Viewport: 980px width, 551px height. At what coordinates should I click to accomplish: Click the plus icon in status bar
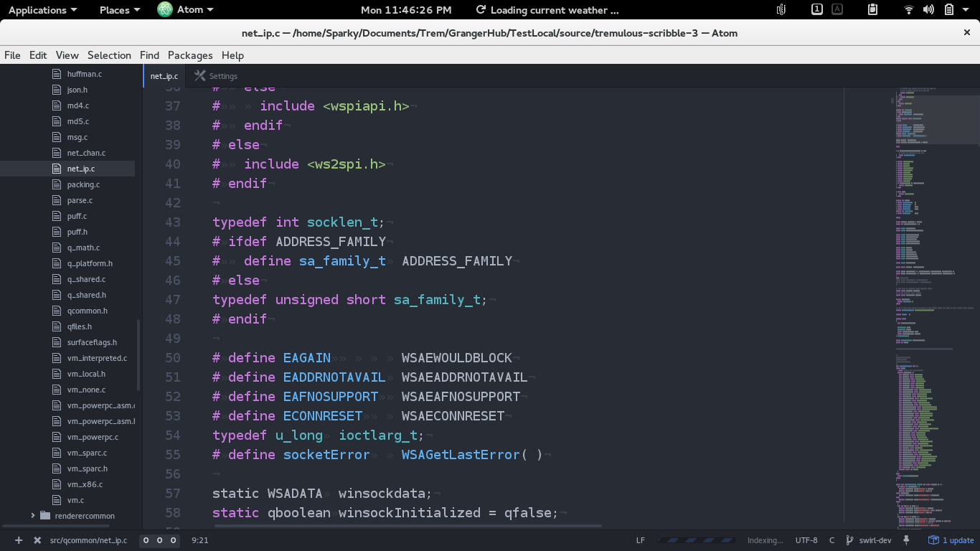click(19, 540)
